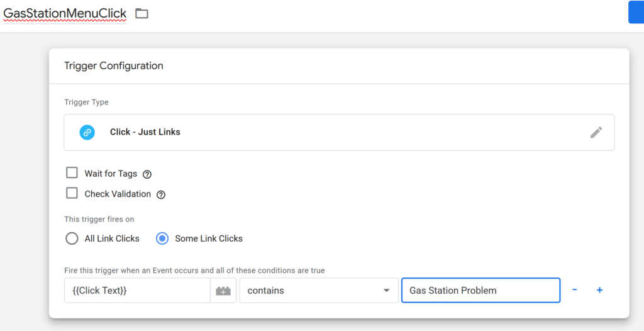Viewport: 644px width, 331px height.
Task: Click the pencil icon to edit trigger type
Action: coord(596,132)
